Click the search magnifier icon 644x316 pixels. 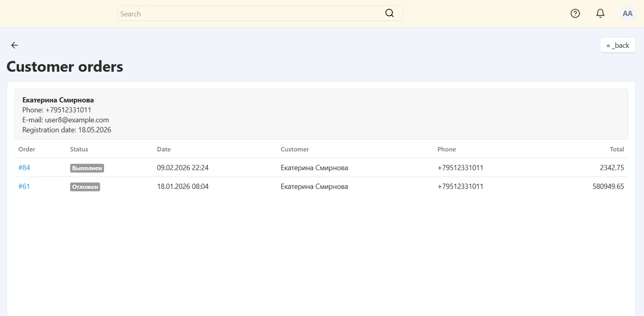coord(390,13)
